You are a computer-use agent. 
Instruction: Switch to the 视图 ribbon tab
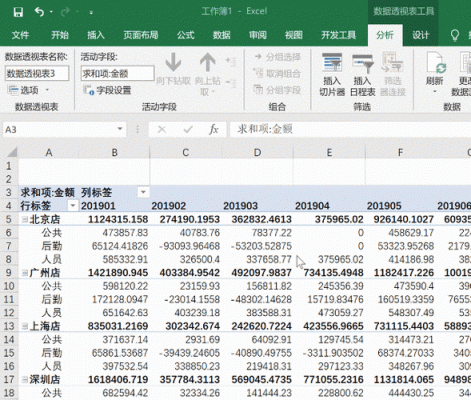click(293, 35)
